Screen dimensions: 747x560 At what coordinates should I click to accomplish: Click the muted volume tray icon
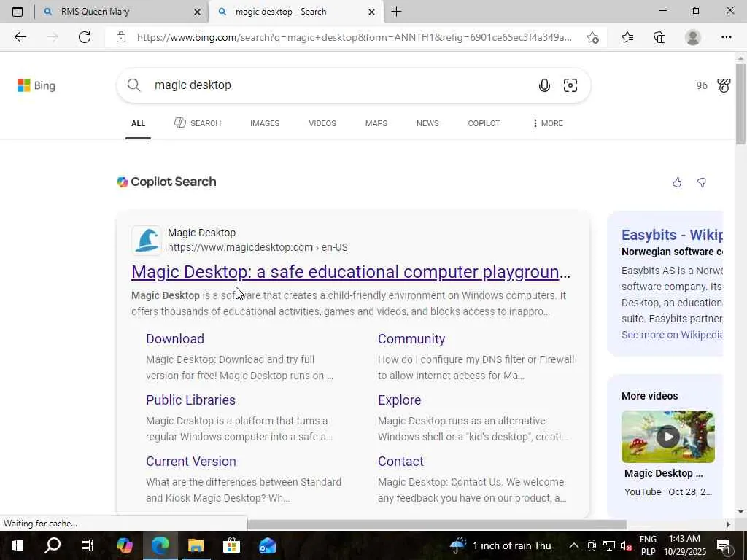pyautogui.click(x=627, y=545)
